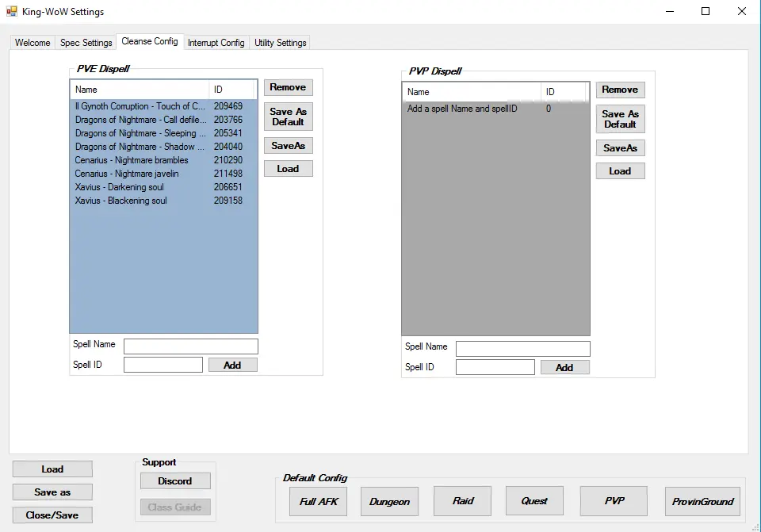Click the PVP list Name column header
Screen dimensions: 761x532
[472, 92]
